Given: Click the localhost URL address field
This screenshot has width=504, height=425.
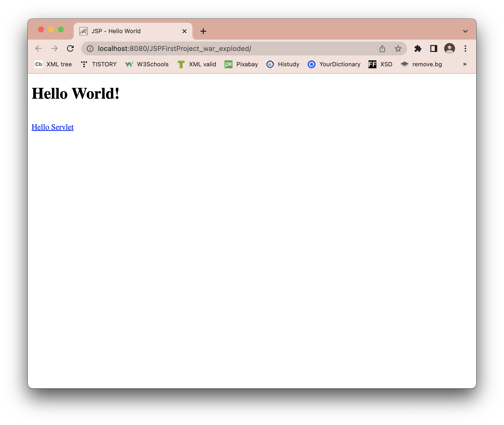Looking at the screenshot, I should tap(223, 48).
